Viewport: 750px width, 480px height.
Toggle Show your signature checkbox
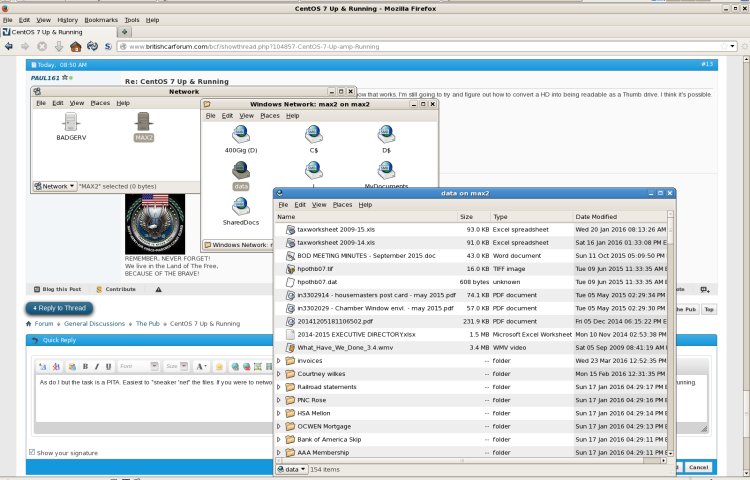[32, 452]
